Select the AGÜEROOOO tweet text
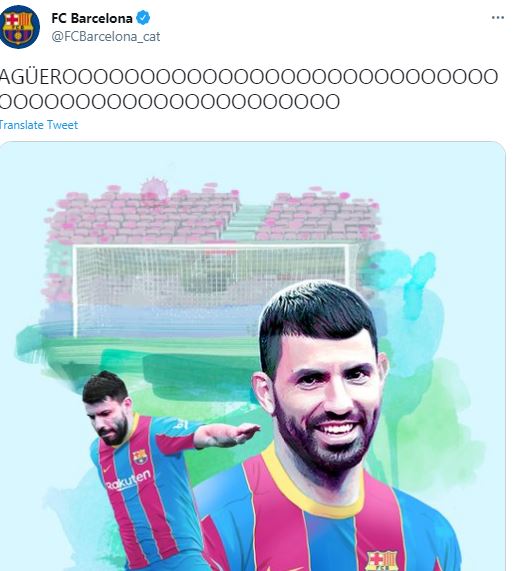 click(x=249, y=89)
